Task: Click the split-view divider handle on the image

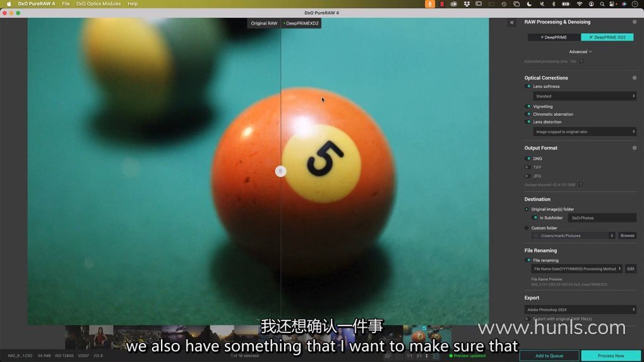Action: pos(280,171)
